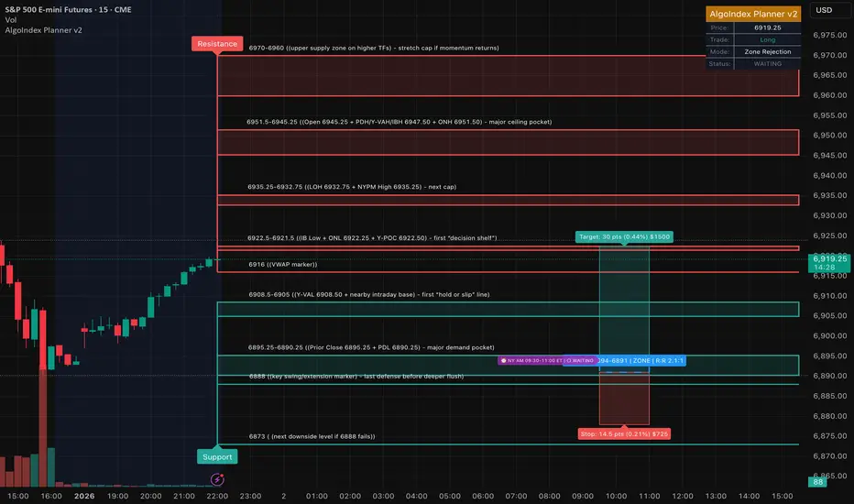Image resolution: width=854 pixels, height=504 pixels.
Task: Click the 6916 VWAP marker text
Action: [282, 264]
